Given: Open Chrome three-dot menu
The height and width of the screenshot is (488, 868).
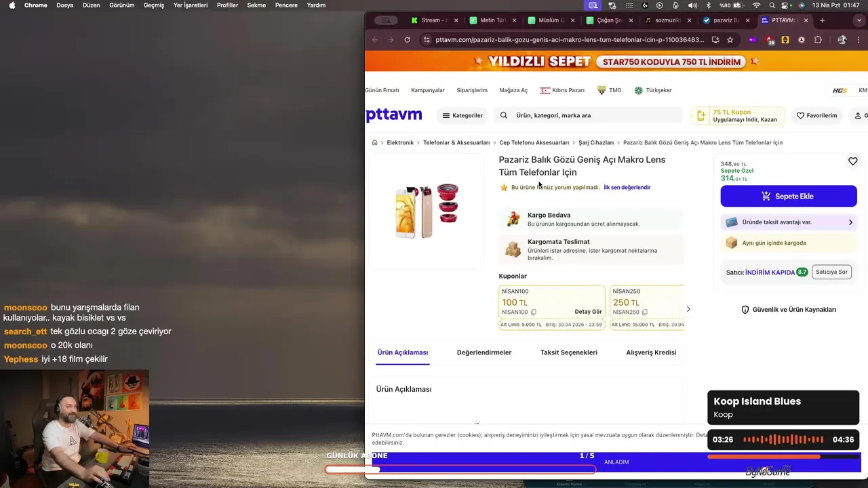Looking at the screenshot, I should (858, 40).
